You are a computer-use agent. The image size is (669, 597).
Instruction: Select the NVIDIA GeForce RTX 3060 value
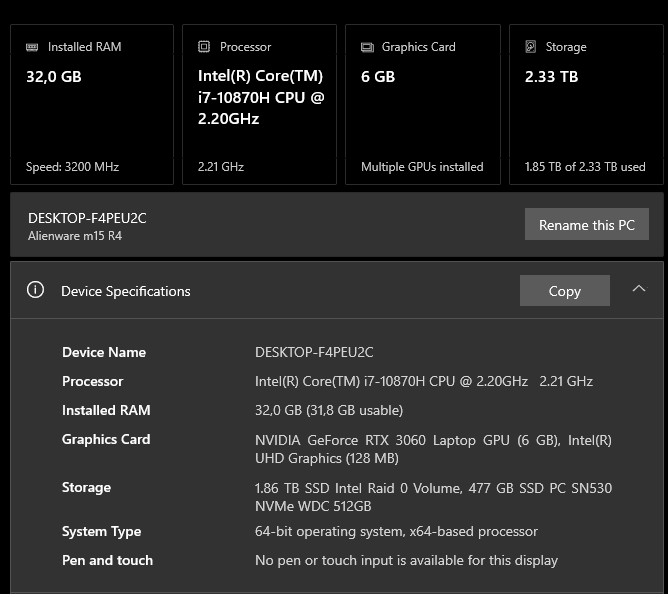click(433, 449)
